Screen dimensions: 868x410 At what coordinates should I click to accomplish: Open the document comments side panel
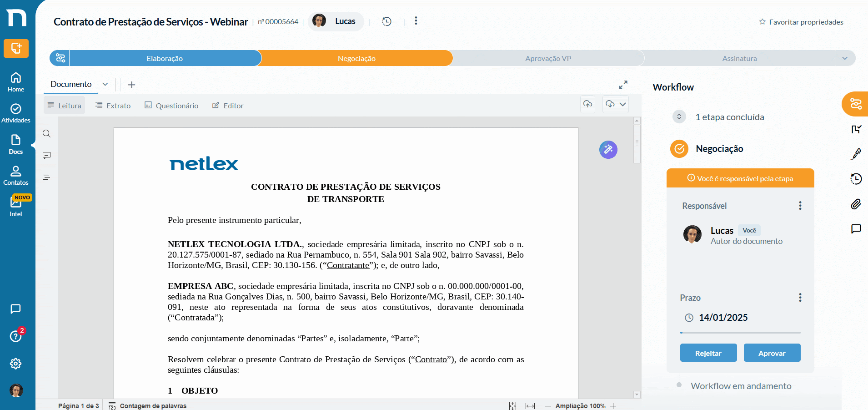click(x=46, y=156)
